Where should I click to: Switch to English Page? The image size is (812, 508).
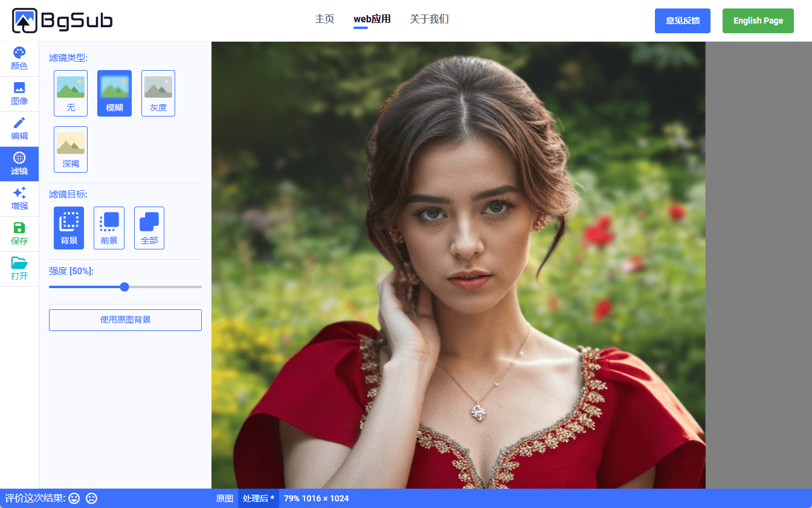coord(758,21)
